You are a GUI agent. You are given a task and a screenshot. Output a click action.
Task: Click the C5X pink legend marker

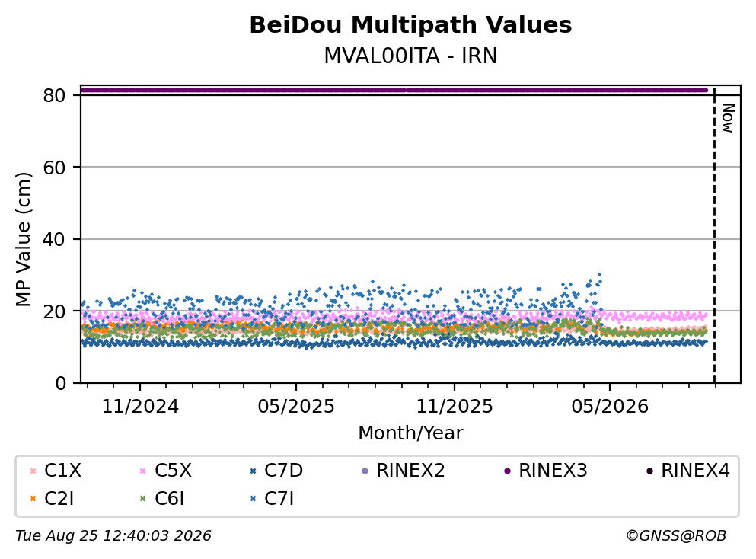point(142,471)
